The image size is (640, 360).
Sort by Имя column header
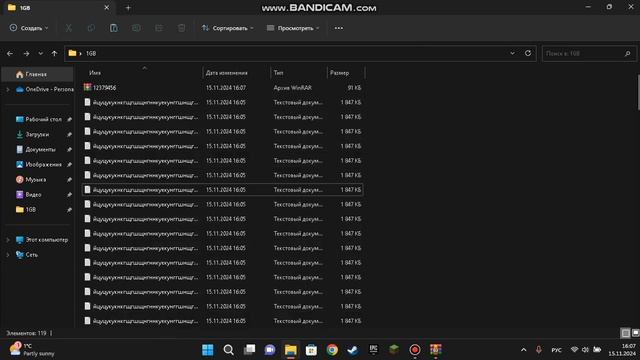(x=95, y=73)
